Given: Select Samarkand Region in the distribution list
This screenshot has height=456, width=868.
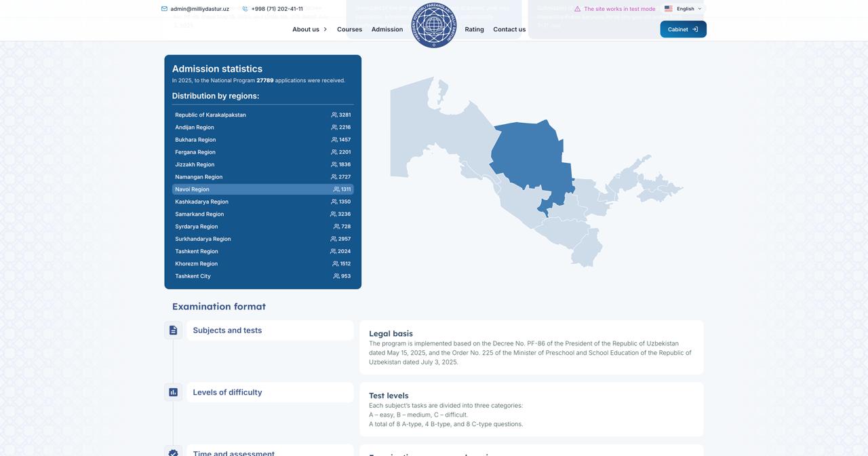Looking at the screenshot, I should pos(262,214).
